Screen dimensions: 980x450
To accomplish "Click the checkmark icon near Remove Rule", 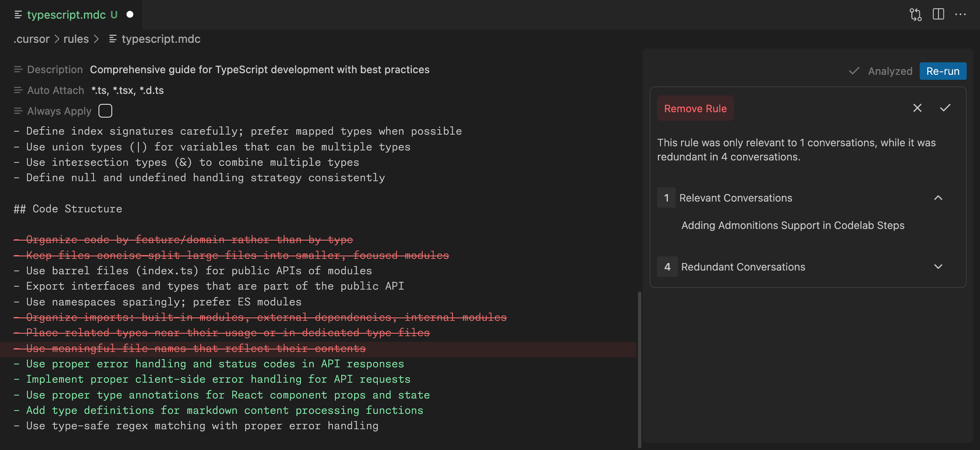I will click(x=945, y=108).
